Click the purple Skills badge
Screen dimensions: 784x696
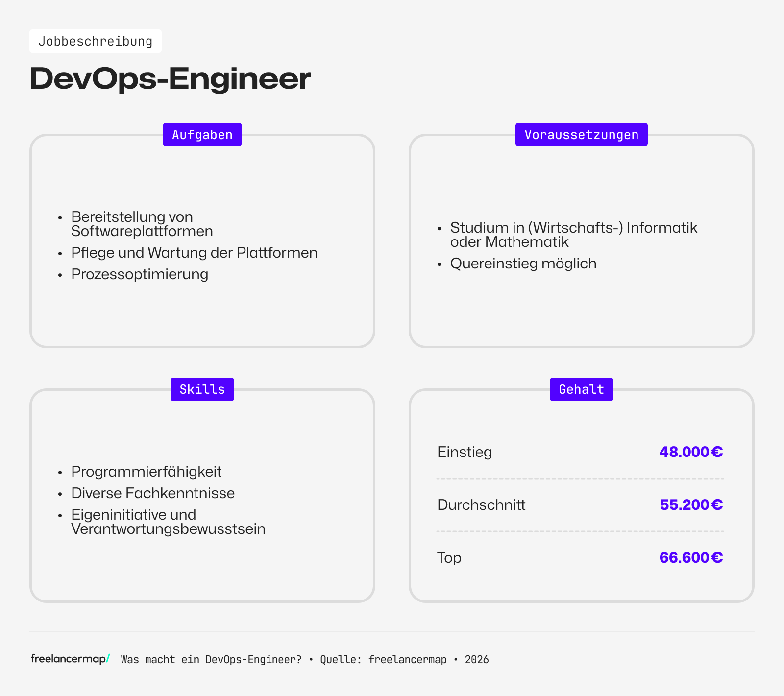(x=202, y=389)
